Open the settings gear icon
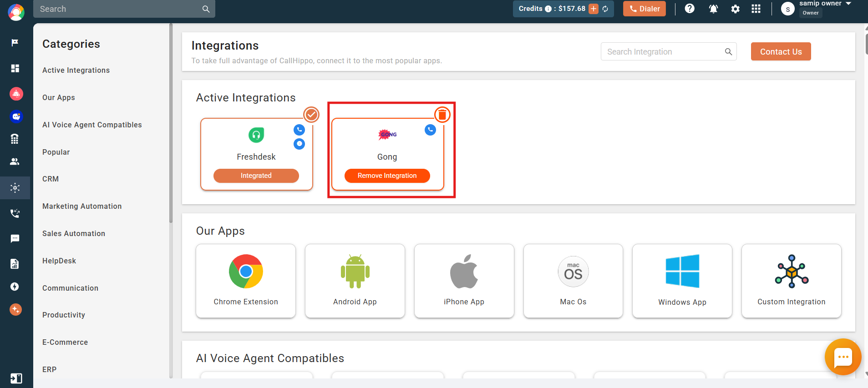Viewport: 868px width, 388px height. coord(735,9)
